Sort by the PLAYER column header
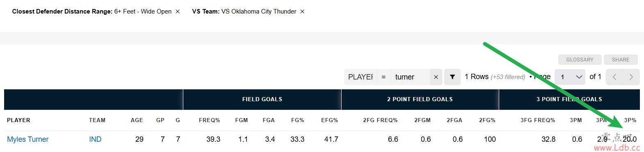Viewport: 644px width, 152px height. coord(18,120)
